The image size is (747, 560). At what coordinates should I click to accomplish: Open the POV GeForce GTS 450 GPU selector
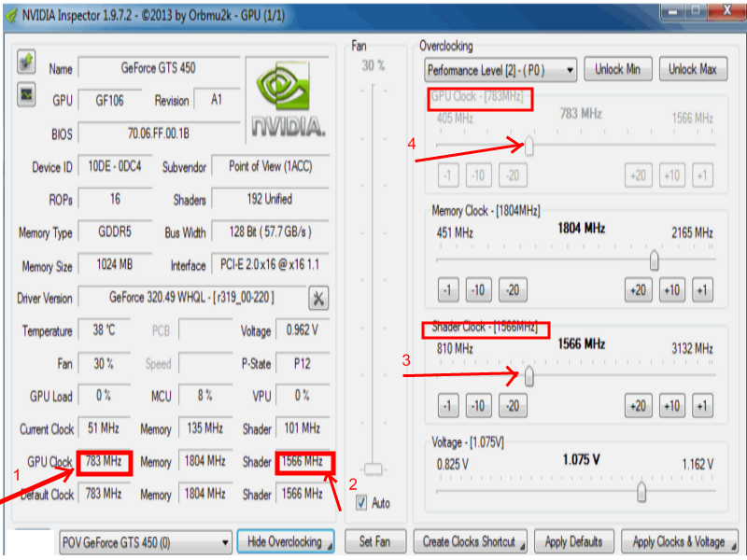146,542
